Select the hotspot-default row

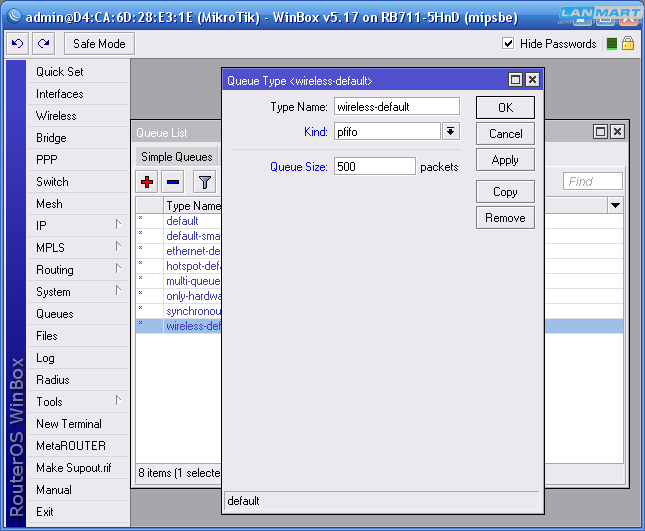(179, 266)
